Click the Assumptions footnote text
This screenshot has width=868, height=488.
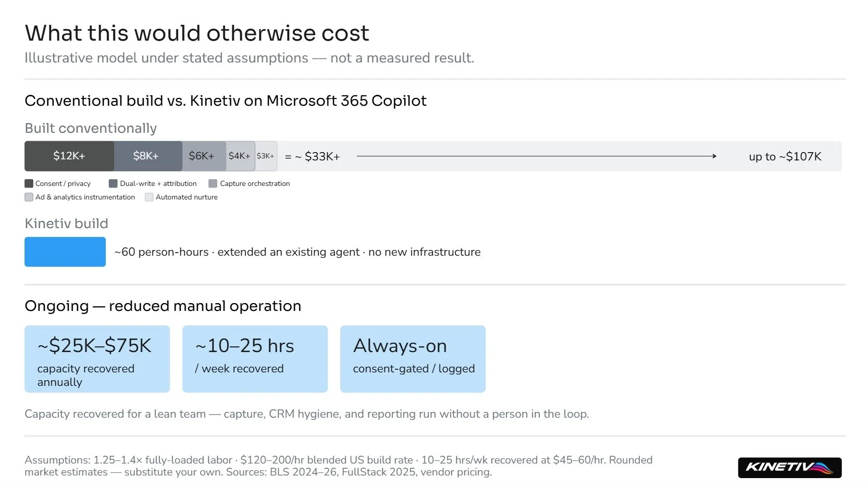click(339, 466)
